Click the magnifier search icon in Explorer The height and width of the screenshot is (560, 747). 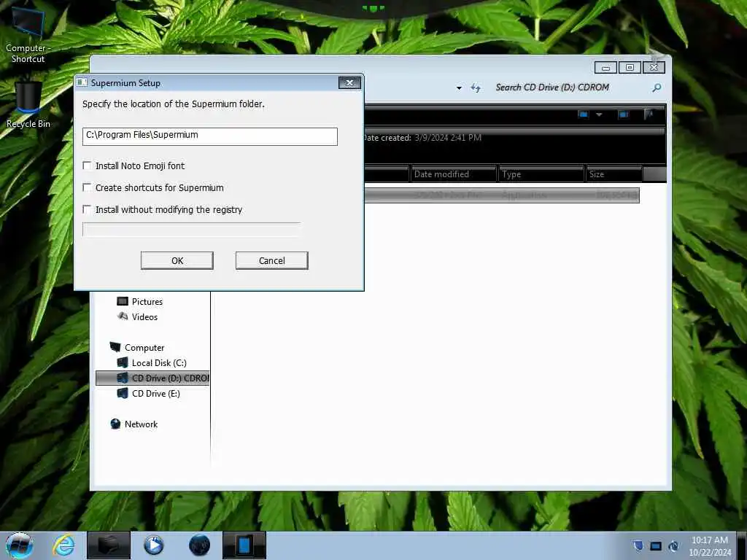(657, 87)
